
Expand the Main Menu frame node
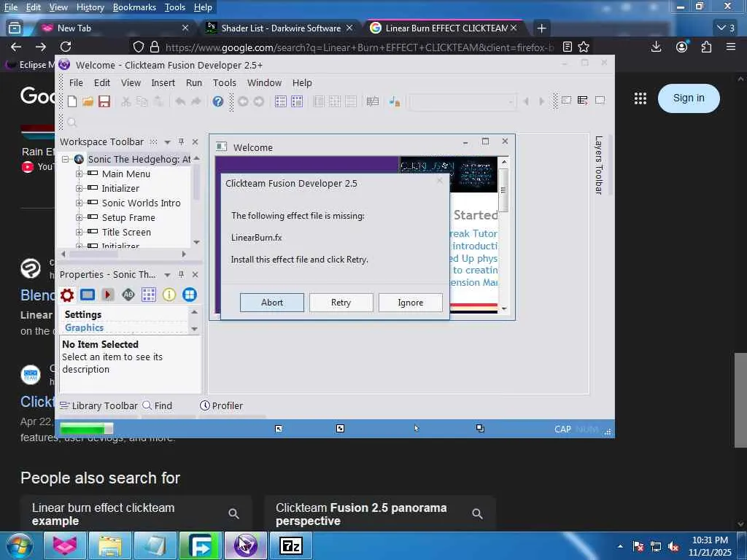pyautogui.click(x=79, y=174)
